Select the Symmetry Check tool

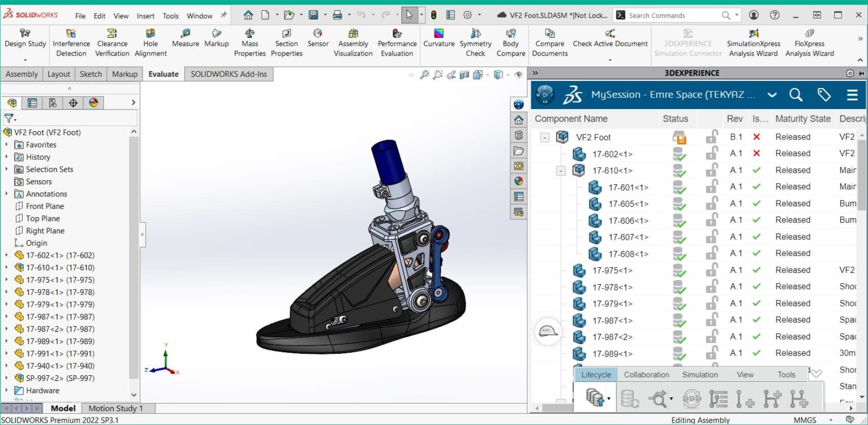click(475, 40)
